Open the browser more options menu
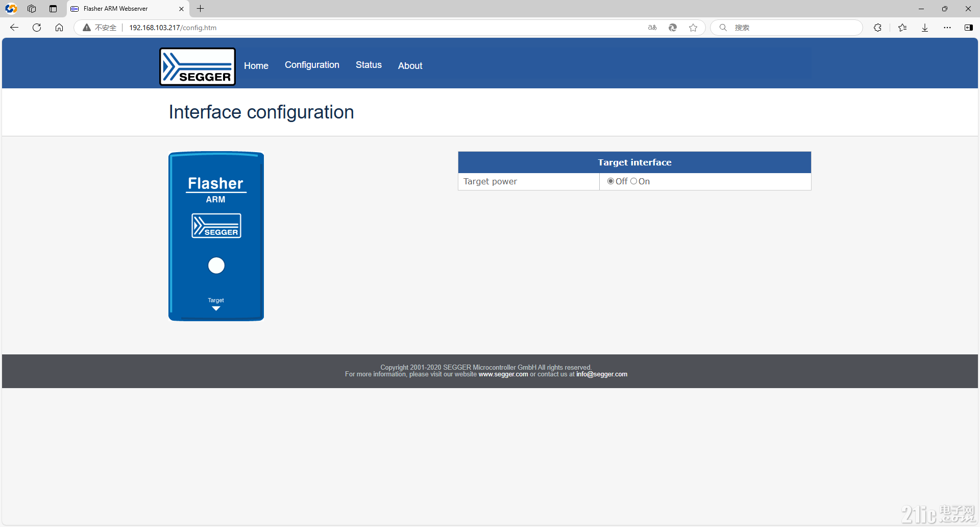Image resolution: width=980 pixels, height=527 pixels. click(947, 28)
